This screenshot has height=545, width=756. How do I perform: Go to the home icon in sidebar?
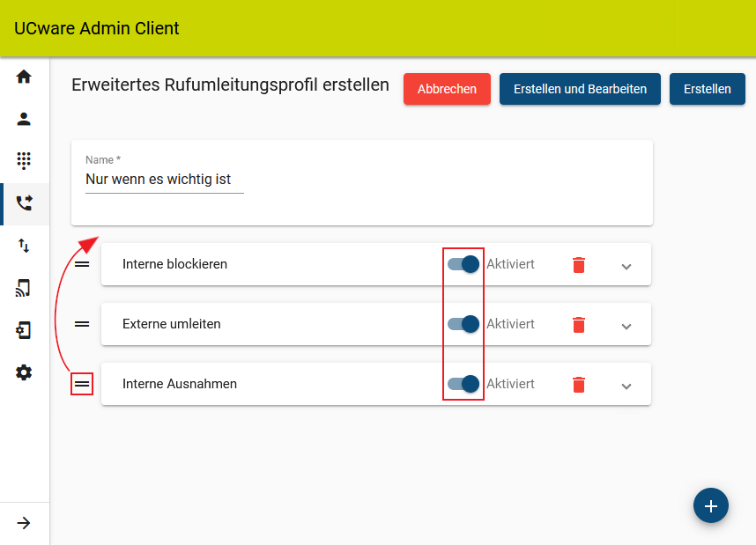click(24, 77)
